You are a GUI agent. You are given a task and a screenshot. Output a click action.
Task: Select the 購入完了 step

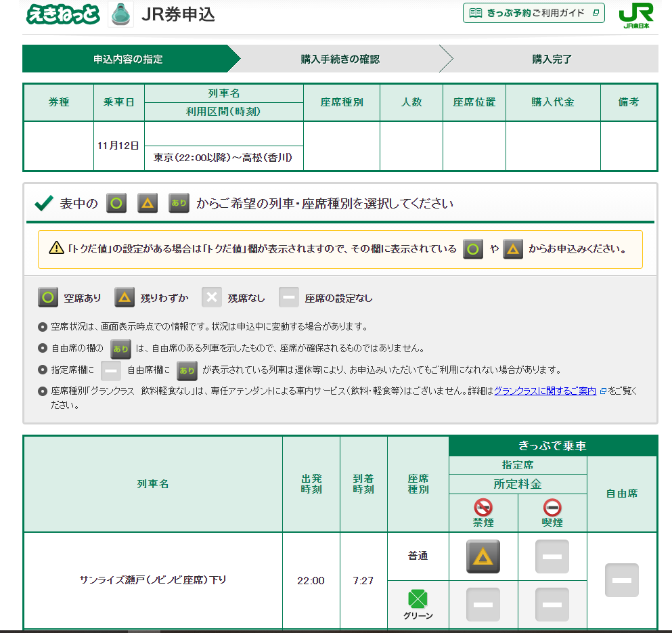(x=552, y=59)
